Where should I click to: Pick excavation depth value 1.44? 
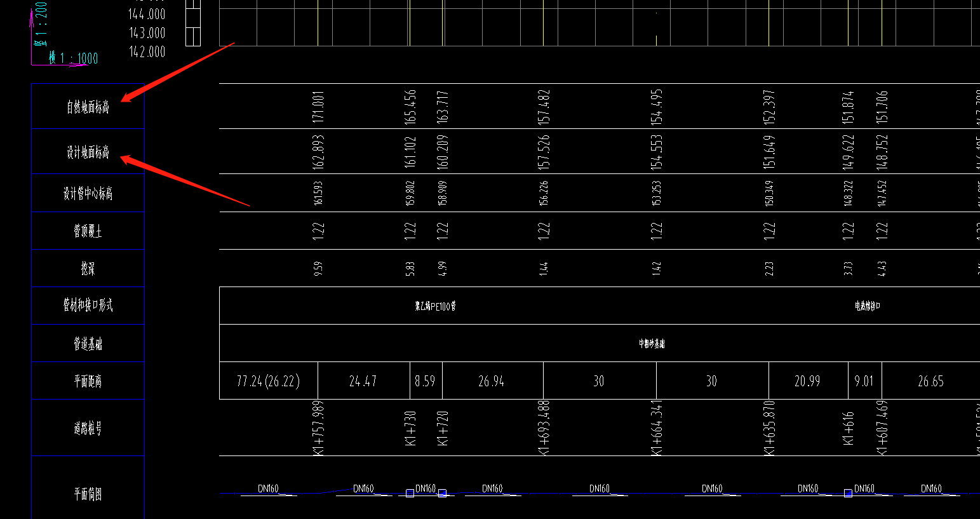click(544, 269)
